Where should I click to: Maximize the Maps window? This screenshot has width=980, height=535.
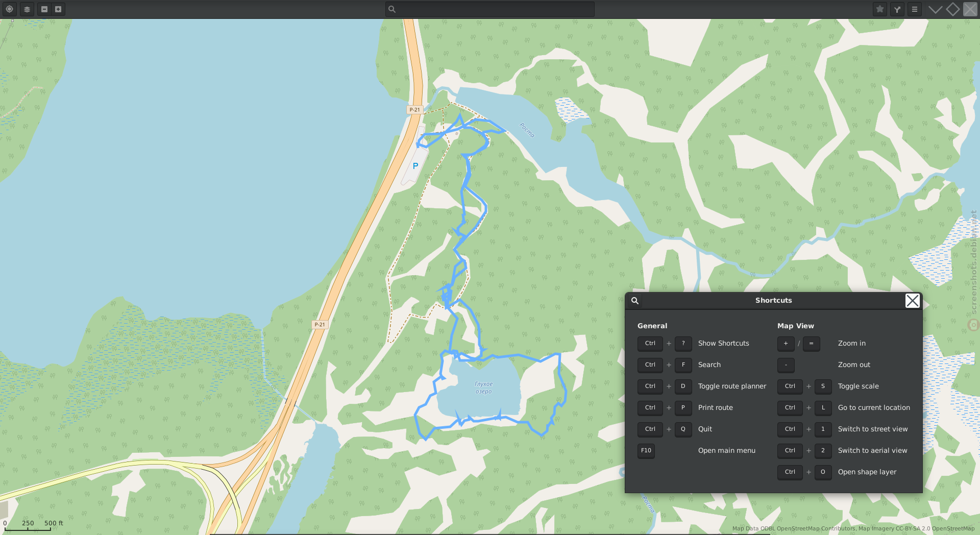tap(952, 9)
